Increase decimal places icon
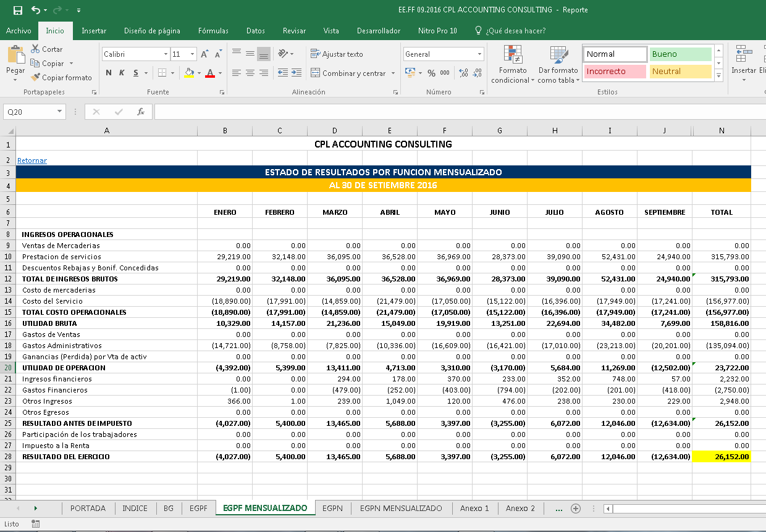766x532 pixels. coord(462,73)
